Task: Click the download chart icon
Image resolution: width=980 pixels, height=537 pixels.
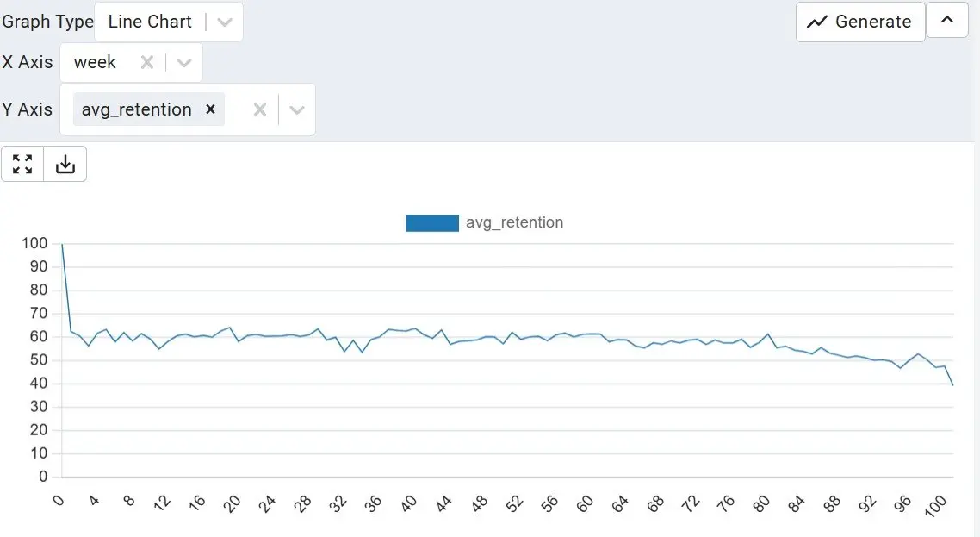Action: pos(65,164)
